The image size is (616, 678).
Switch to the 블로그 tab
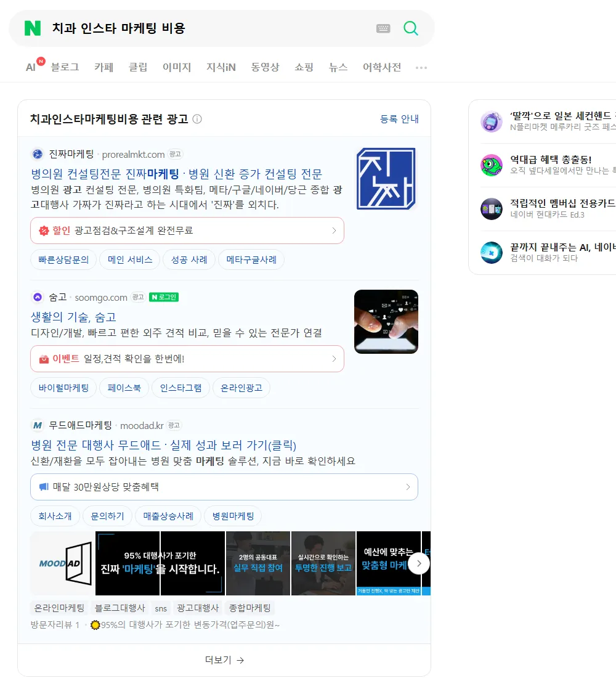pyautogui.click(x=65, y=67)
